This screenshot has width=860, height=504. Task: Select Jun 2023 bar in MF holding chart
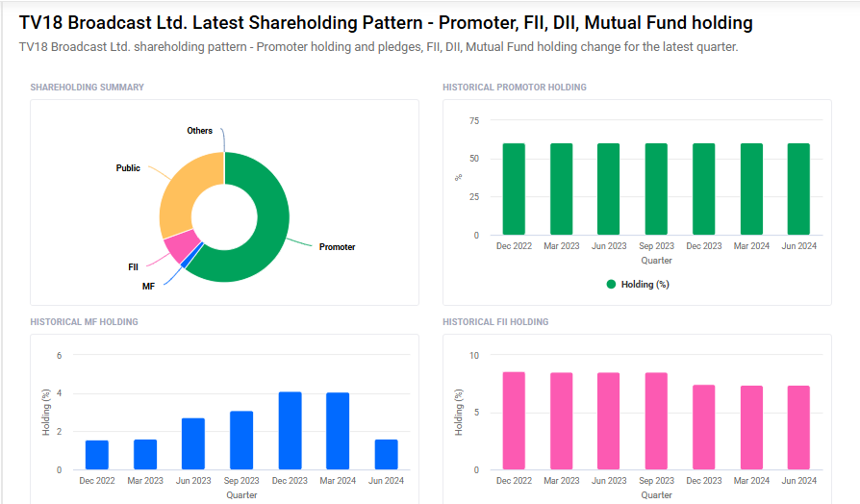click(x=193, y=443)
